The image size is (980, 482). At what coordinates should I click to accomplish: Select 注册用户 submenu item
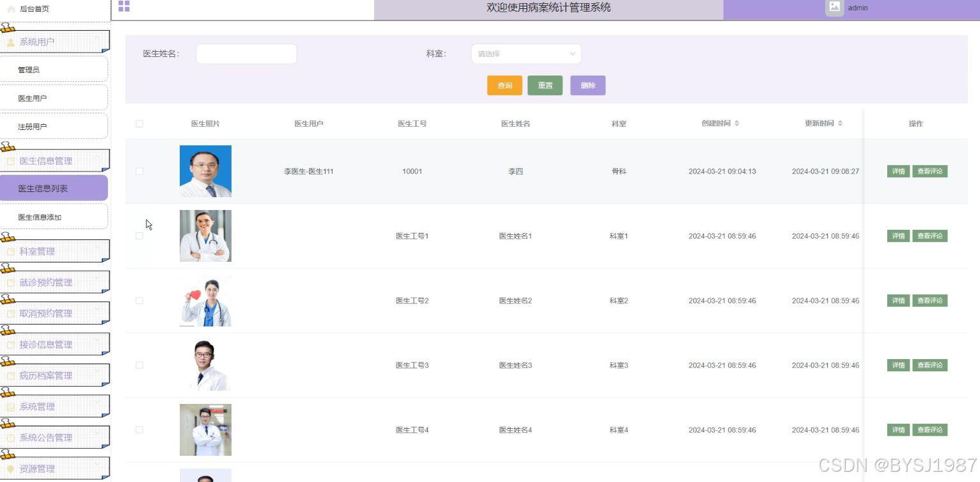54,126
